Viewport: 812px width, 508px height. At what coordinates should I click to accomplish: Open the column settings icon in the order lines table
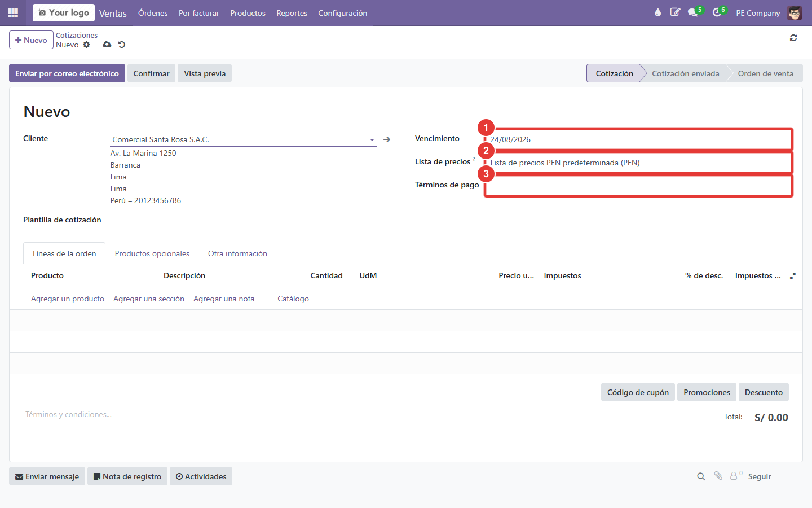tap(793, 276)
